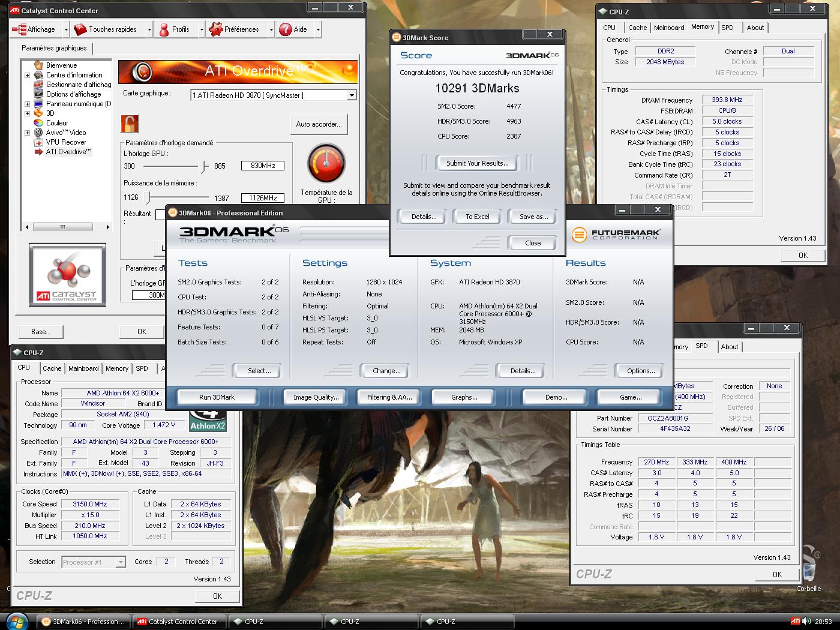Click Base button in Catalyst

coord(41,331)
